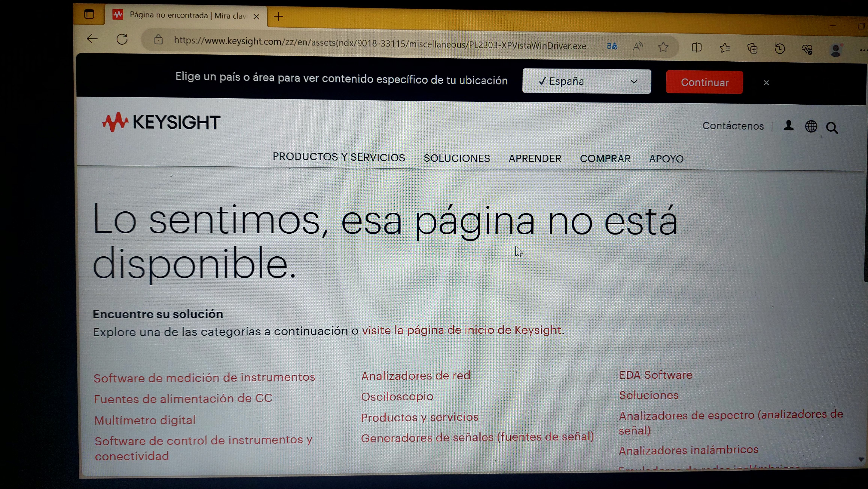Viewport: 868px width, 489px height.
Task: View site information lock icon
Action: [158, 40]
